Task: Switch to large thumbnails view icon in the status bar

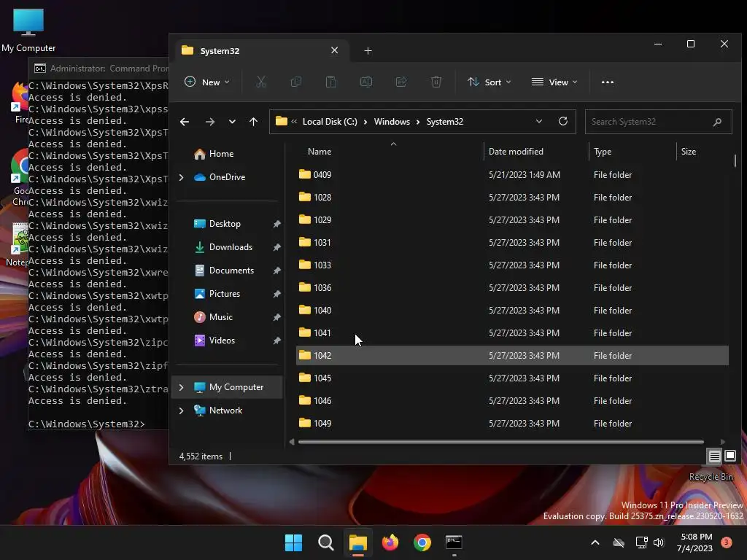Action: [x=730, y=456]
